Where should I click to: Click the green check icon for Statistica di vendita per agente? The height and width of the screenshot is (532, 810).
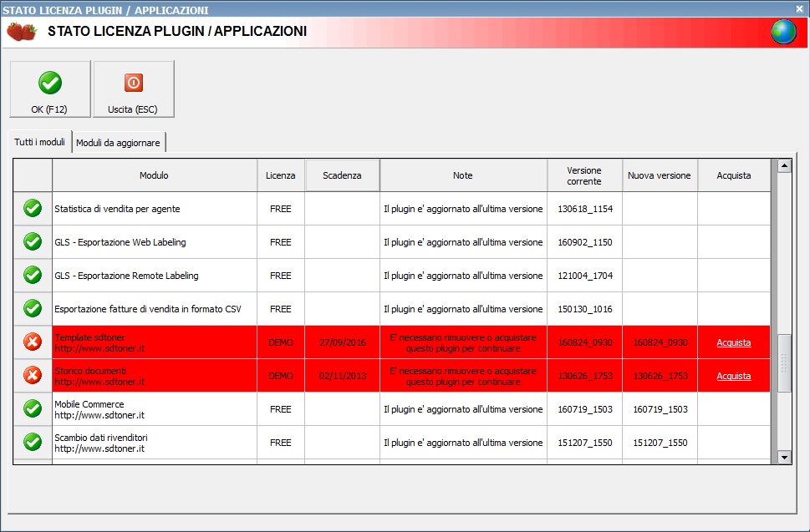(33, 209)
